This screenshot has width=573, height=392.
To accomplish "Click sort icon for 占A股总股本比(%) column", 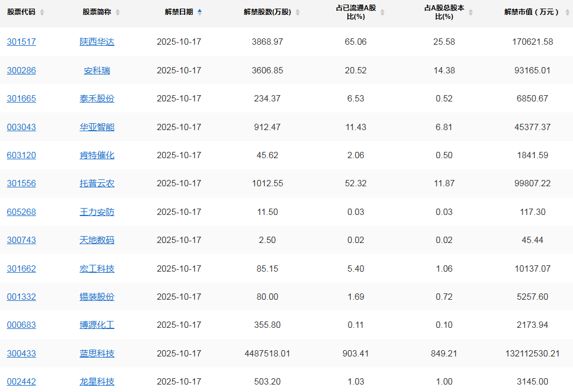I will (470, 12).
